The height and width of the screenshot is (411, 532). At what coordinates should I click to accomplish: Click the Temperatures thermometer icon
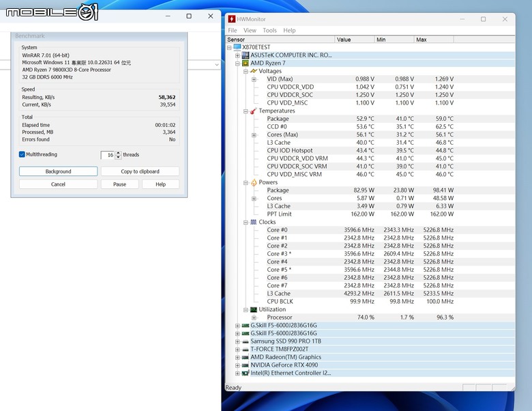[254, 111]
